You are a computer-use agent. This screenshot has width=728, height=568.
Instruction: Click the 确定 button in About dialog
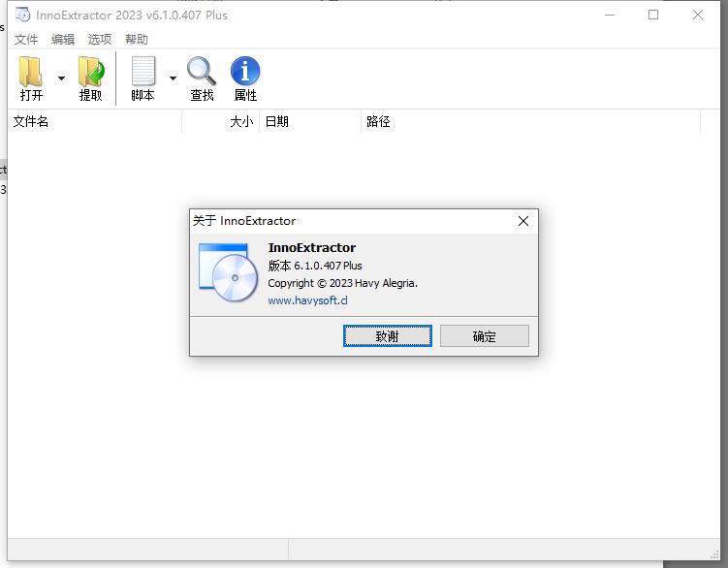point(485,335)
